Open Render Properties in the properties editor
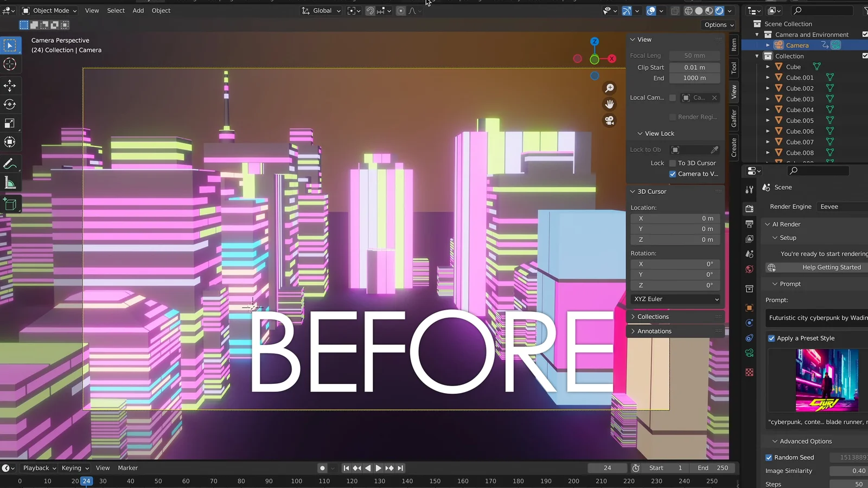Viewport: 868px width, 488px height. (749, 208)
